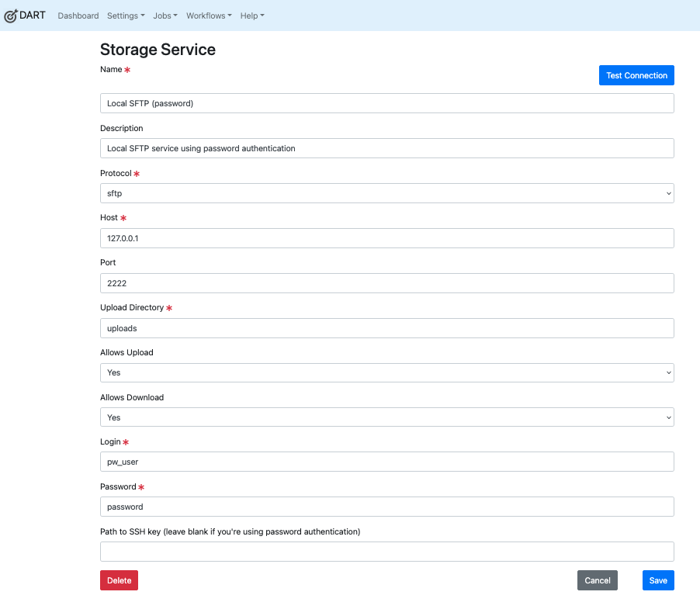The width and height of the screenshot is (700, 609).
Task: Click the Password input field
Action: [386, 507]
